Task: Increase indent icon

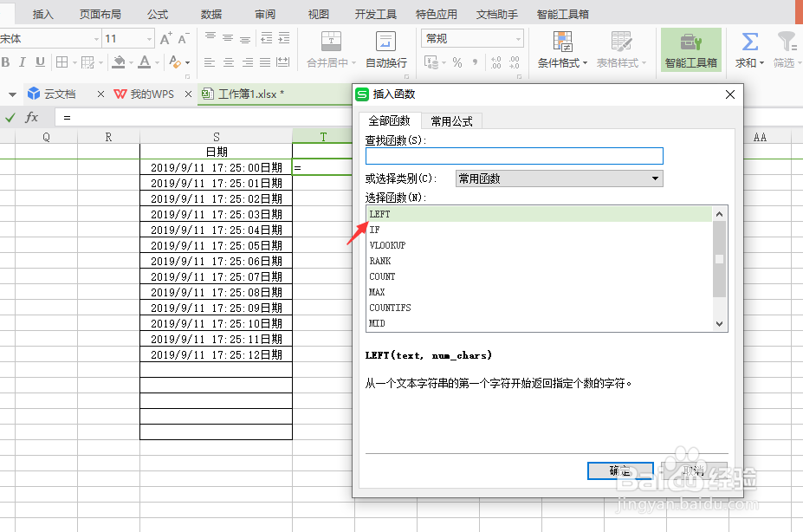Action: coord(284,38)
